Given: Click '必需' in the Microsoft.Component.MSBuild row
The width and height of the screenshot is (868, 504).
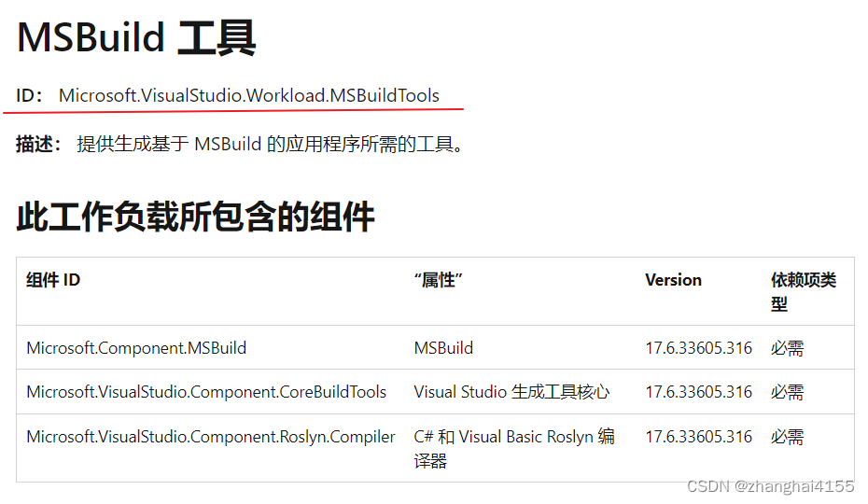Looking at the screenshot, I should pyautogui.click(x=787, y=348).
